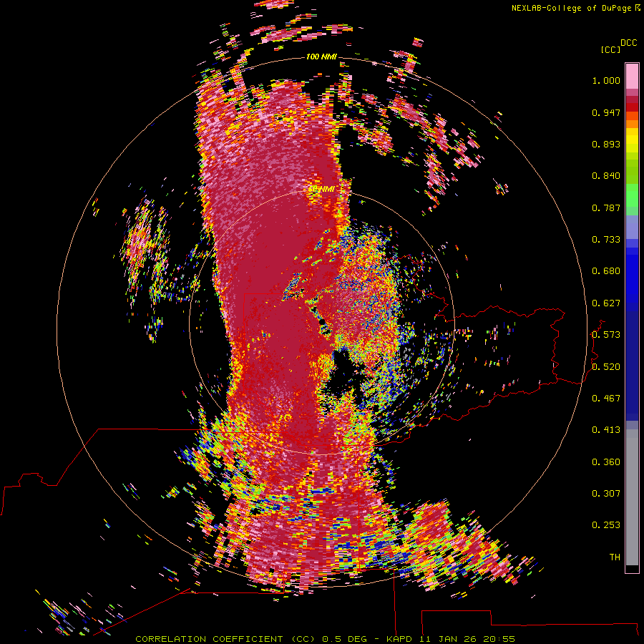Select the 0.680 legend value

pyautogui.click(x=606, y=271)
